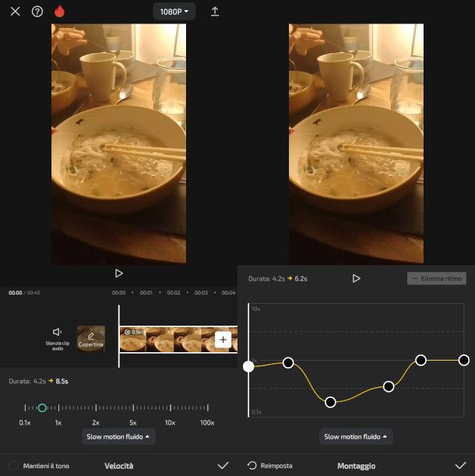Click the Elimina ritmo button
The image size is (475, 476).
[436, 278]
